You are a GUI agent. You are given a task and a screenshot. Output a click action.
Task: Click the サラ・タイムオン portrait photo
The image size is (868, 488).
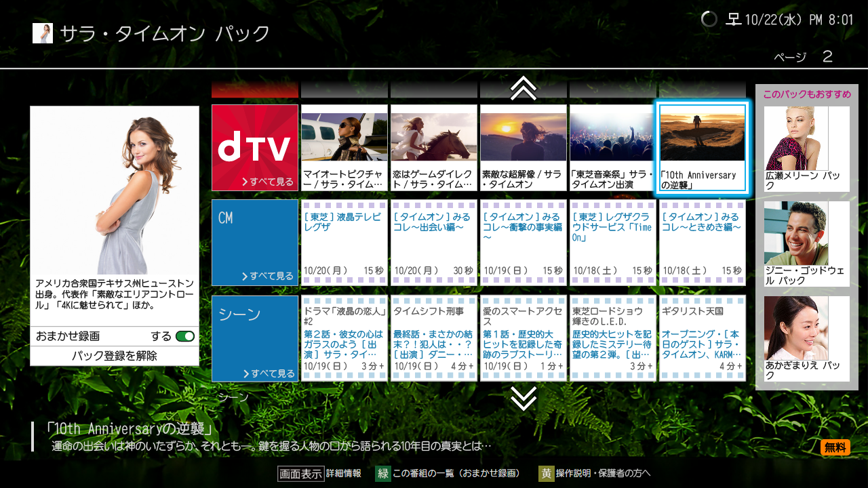[115, 190]
